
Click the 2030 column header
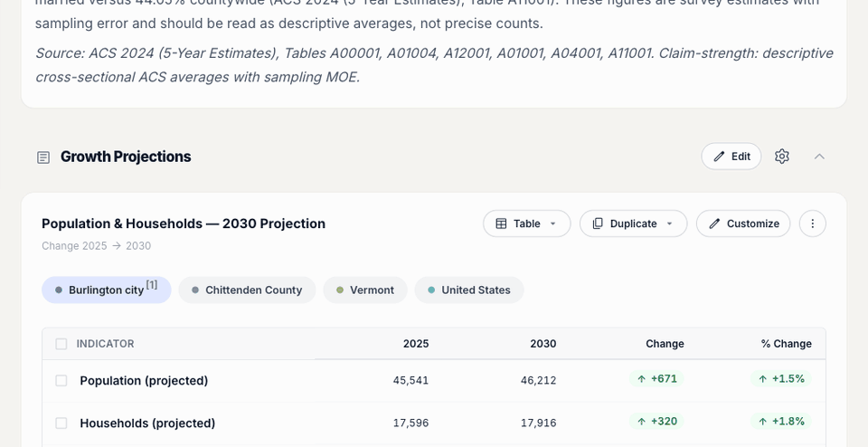[543, 344]
